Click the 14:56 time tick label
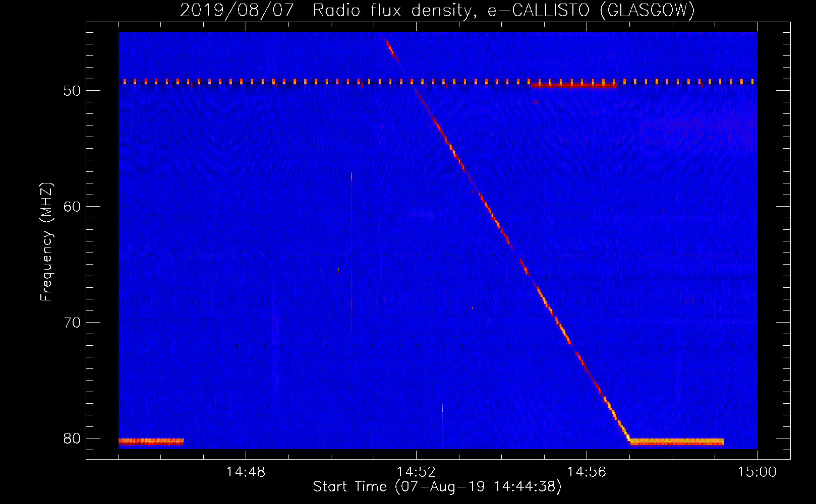Image resolution: width=816 pixels, height=504 pixels. coord(587,472)
